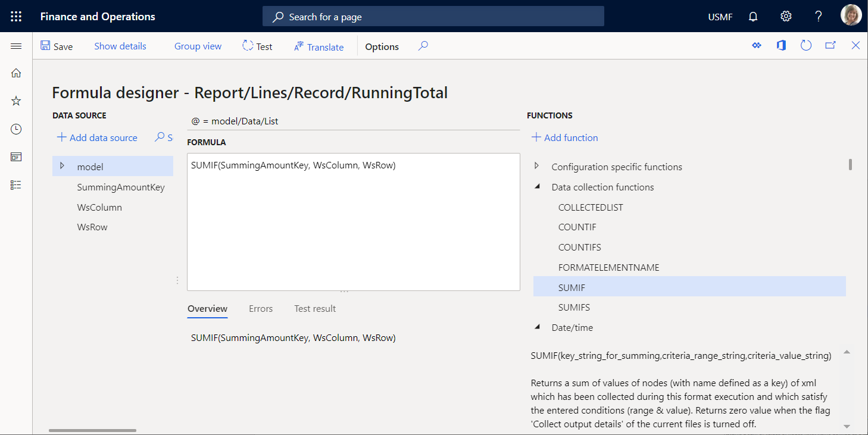Close the Formula designer page
Screen dimensions: 868x435
click(x=855, y=46)
